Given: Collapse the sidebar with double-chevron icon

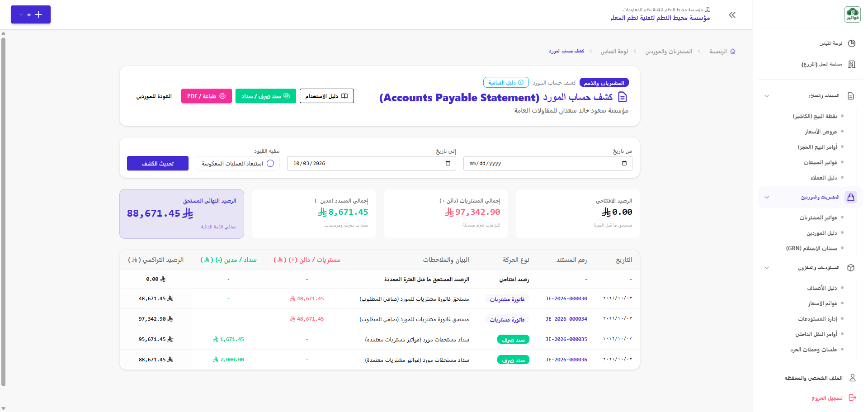Looking at the screenshot, I should click(x=732, y=15).
